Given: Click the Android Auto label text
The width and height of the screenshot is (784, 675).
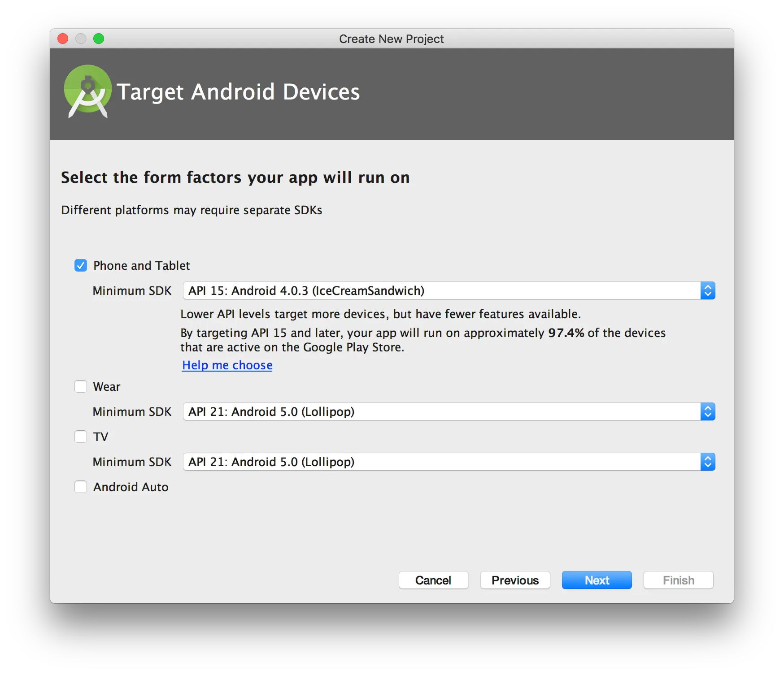Looking at the screenshot, I should point(131,487).
